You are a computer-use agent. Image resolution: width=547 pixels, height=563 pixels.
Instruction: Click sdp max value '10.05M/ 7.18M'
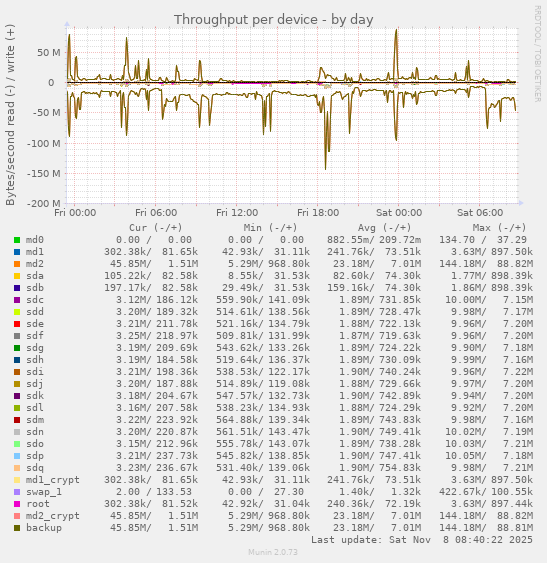pyautogui.click(x=489, y=456)
